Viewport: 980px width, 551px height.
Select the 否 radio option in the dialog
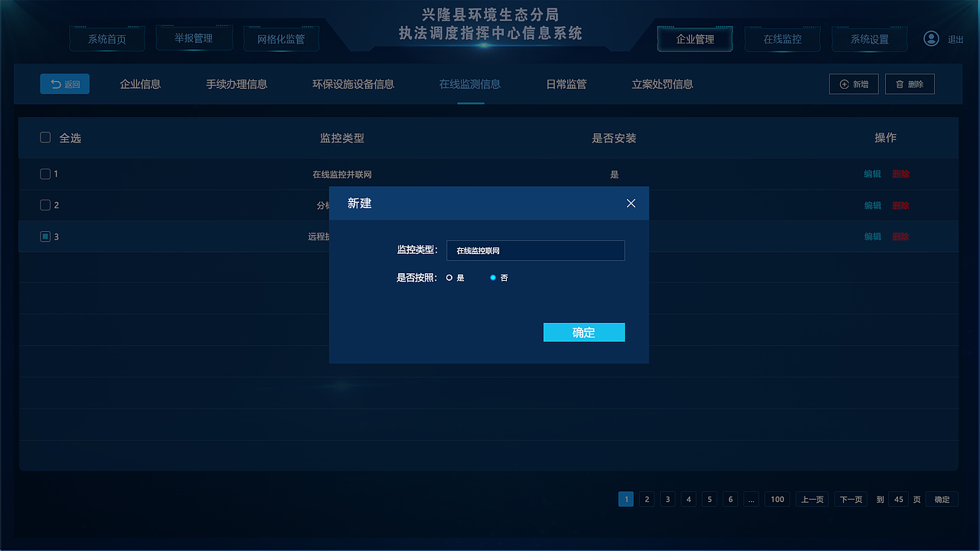tap(492, 279)
